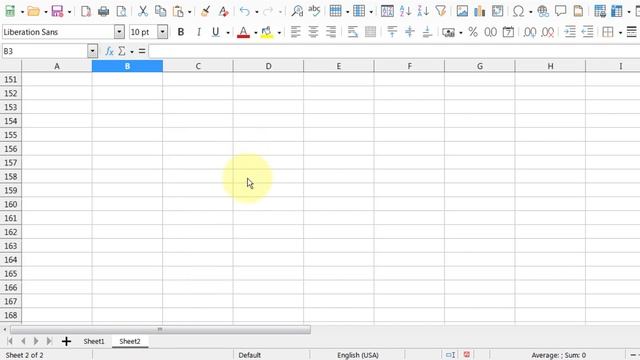
Task: Insert special character omega icon
Action: coord(518,11)
